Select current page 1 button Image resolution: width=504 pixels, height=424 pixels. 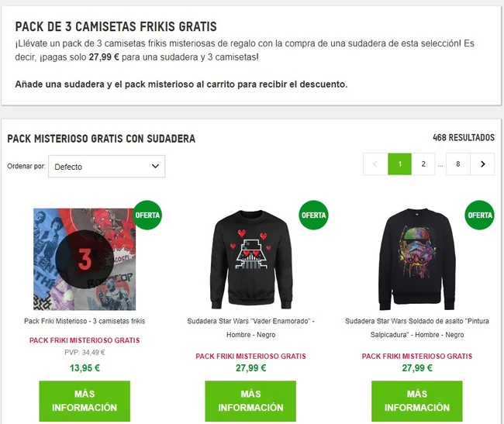click(x=399, y=164)
